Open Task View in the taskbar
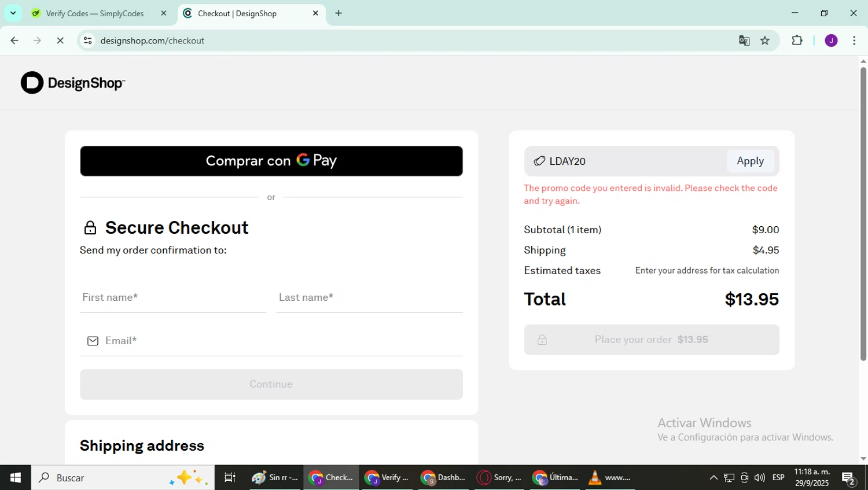Viewport: 868px width, 490px height. click(x=230, y=477)
